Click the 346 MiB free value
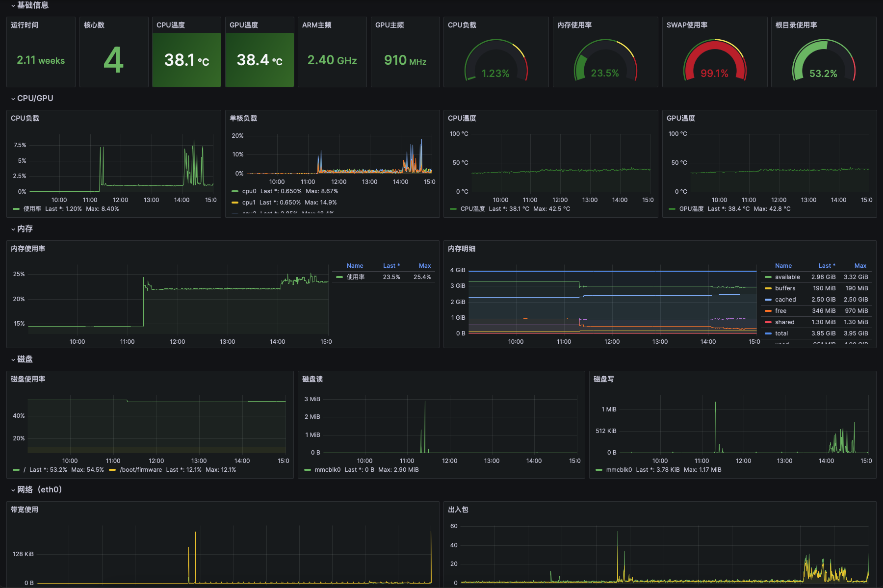The height and width of the screenshot is (588, 883). tap(824, 311)
